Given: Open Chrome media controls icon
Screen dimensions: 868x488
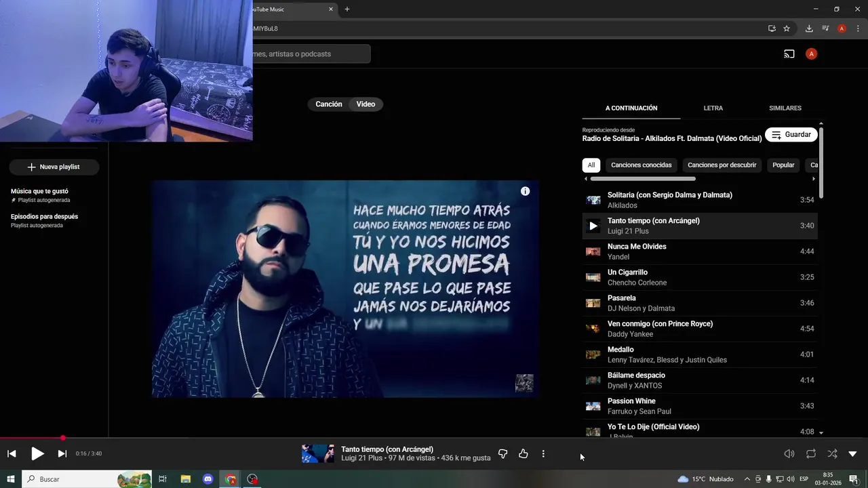Looking at the screenshot, I should click(825, 28).
